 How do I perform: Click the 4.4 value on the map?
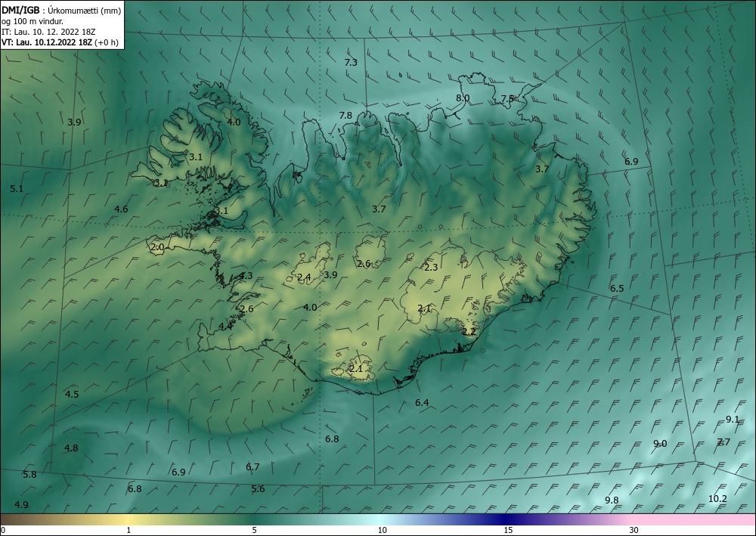point(225,327)
